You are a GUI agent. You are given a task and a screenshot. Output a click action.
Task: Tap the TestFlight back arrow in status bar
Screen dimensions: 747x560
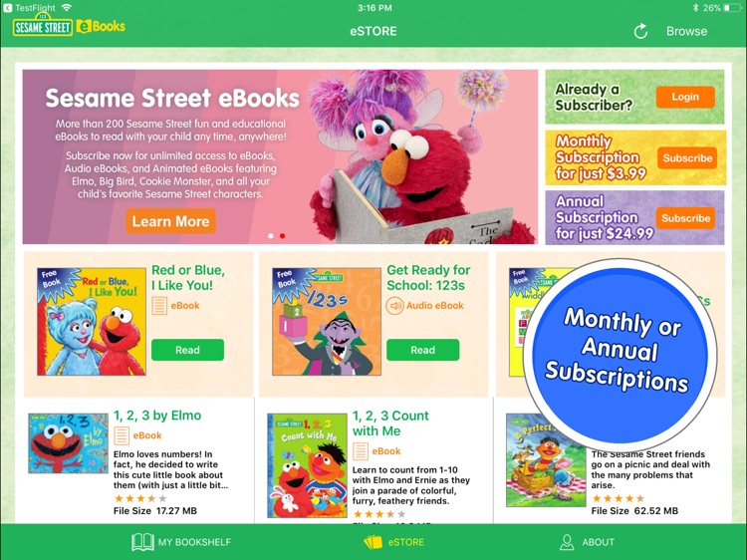[x=7, y=8]
